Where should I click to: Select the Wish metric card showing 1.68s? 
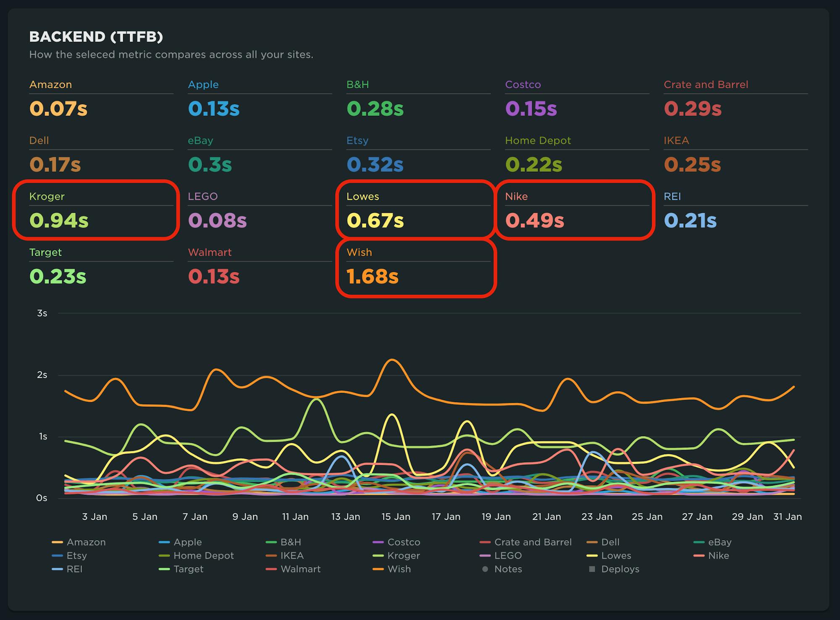[416, 267]
